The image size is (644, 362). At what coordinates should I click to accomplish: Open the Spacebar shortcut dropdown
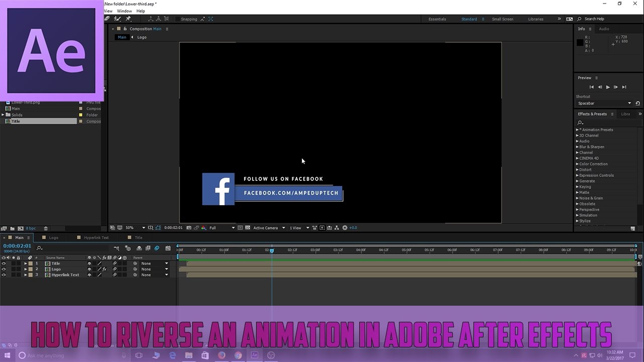click(604, 103)
